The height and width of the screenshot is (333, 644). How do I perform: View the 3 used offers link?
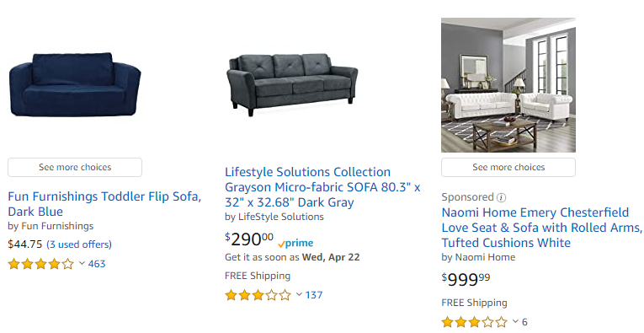pos(79,244)
